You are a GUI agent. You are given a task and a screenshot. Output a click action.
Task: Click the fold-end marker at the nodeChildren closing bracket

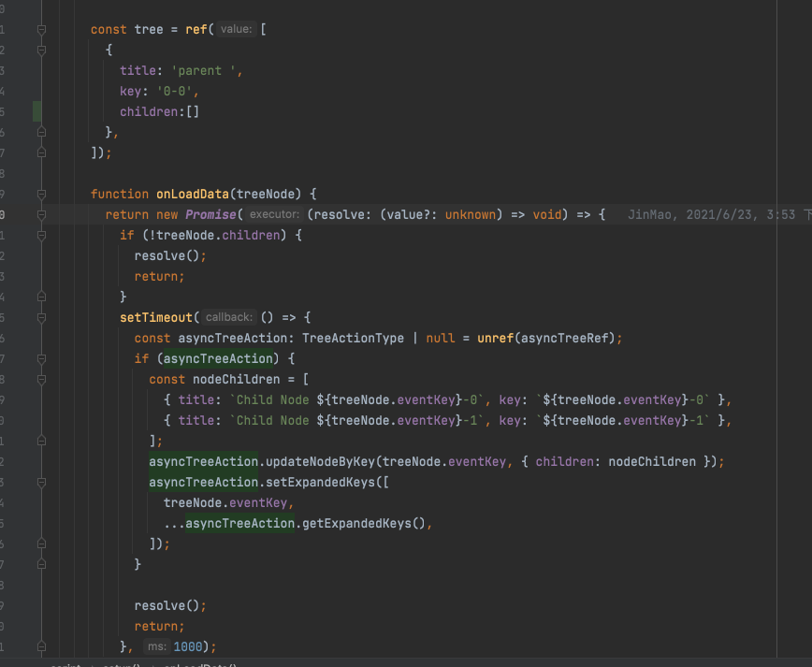(39, 441)
